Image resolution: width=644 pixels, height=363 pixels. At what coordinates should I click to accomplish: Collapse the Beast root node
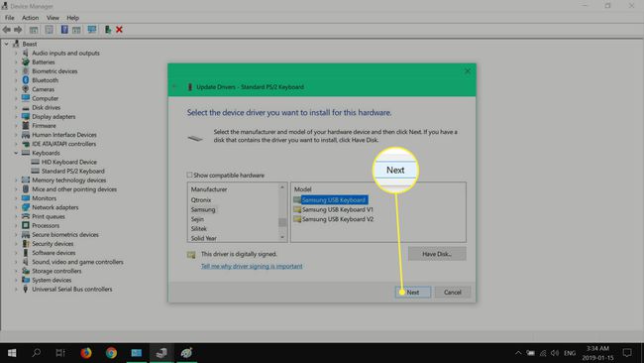click(7, 44)
